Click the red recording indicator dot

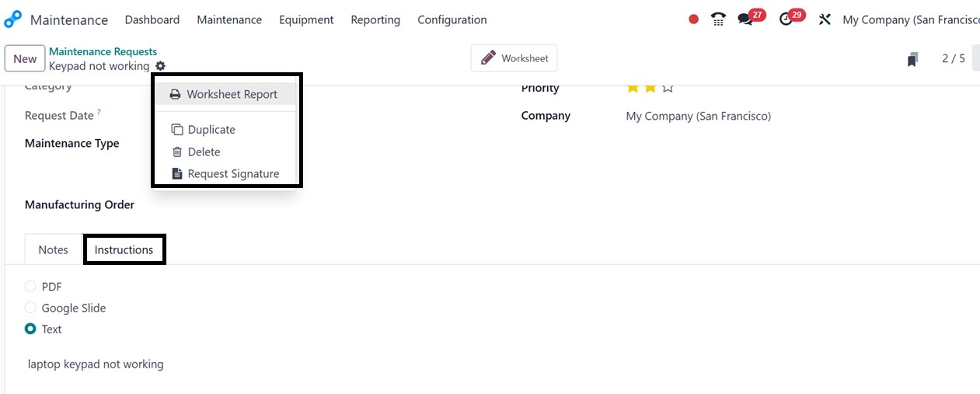pyautogui.click(x=693, y=19)
